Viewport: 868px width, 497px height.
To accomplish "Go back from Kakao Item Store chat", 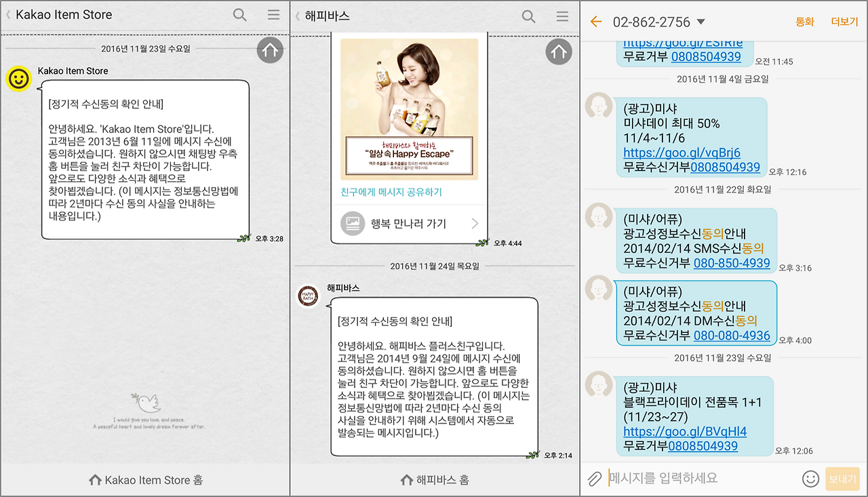I will click(x=8, y=15).
